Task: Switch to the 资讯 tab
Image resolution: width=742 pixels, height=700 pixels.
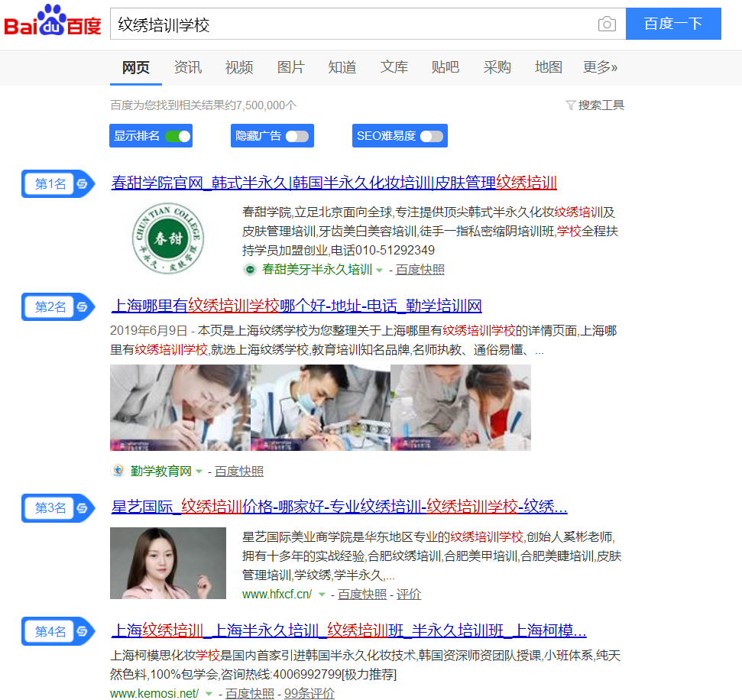Action: (188, 67)
